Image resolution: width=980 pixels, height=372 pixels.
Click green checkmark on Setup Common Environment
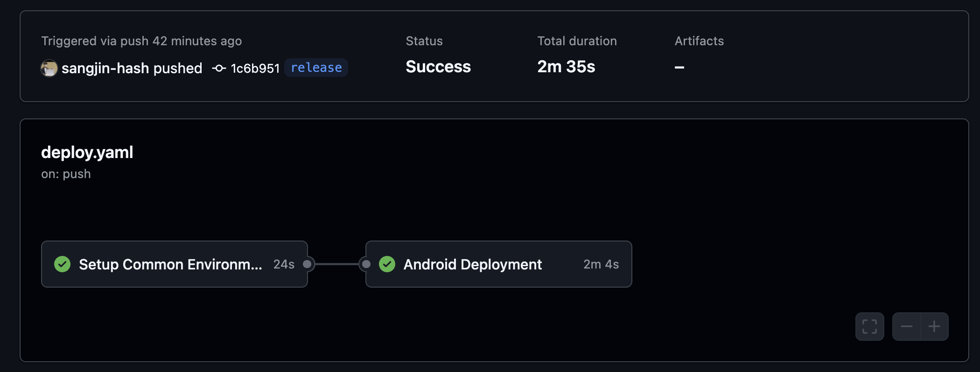[x=62, y=264]
